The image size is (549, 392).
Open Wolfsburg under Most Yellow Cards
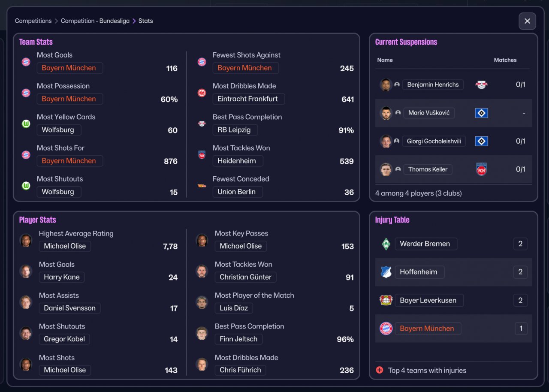pos(58,130)
